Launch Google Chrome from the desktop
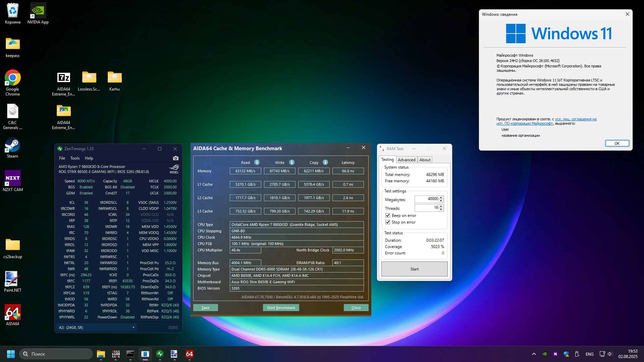Viewport: 644px width, 362px height. (12, 83)
